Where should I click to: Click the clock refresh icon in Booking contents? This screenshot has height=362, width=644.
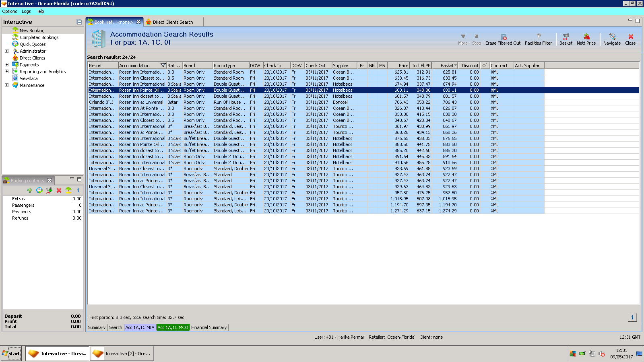coord(39,190)
